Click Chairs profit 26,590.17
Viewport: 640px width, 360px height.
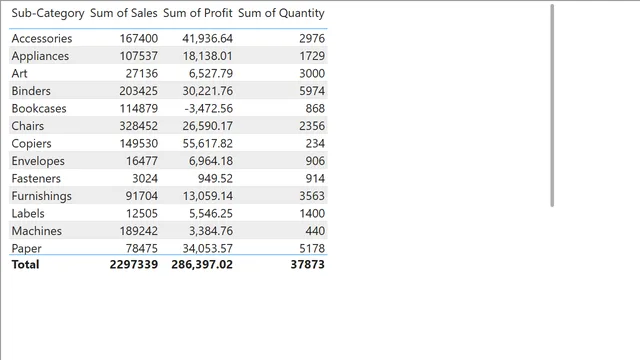[x=207, y=126]
